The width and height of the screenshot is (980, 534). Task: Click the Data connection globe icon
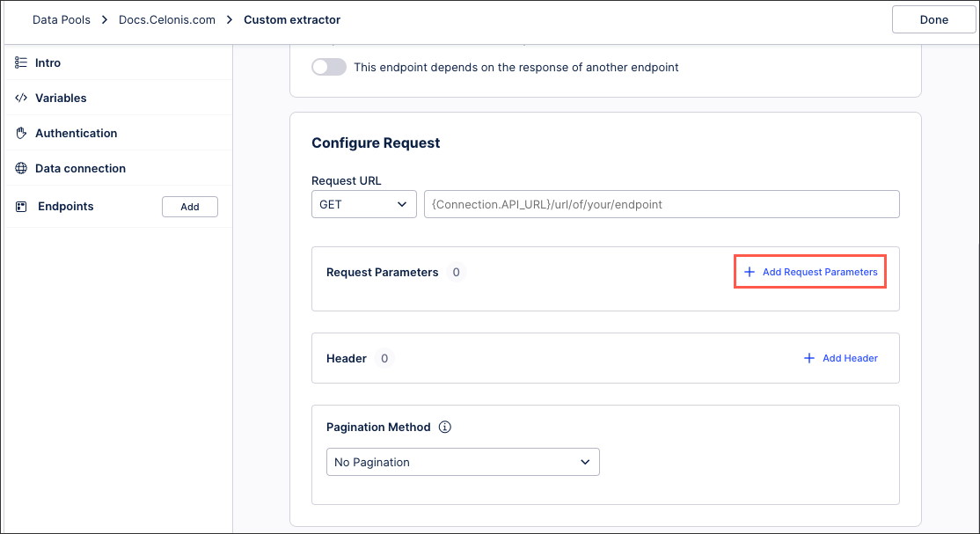(21, 169)
